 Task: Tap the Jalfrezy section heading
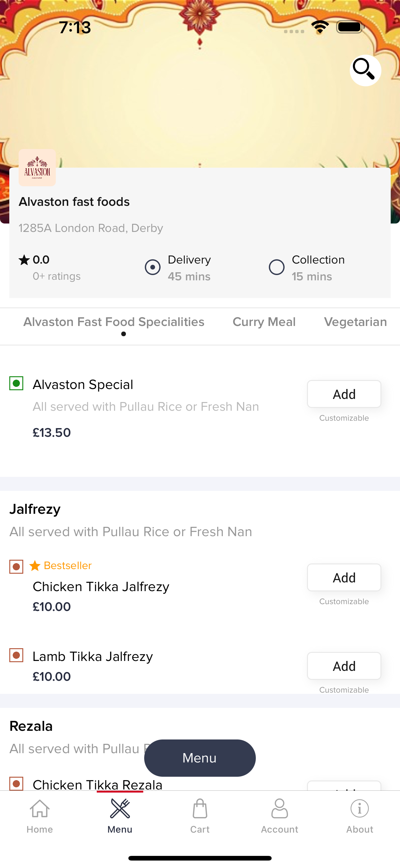tap(35, 509)
